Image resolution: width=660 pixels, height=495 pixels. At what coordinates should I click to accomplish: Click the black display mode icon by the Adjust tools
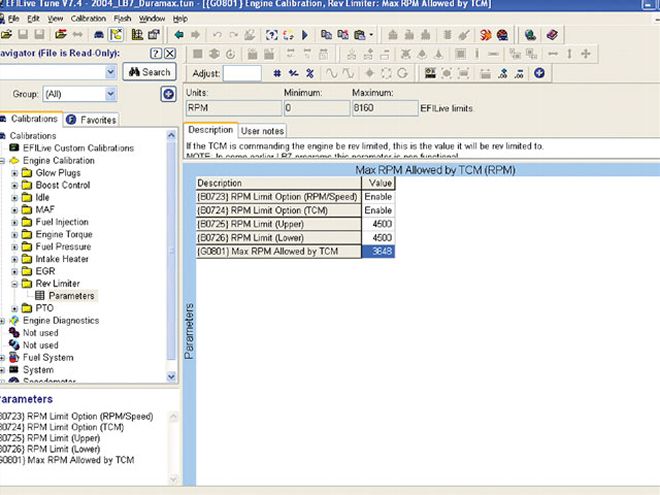[430, 73]
